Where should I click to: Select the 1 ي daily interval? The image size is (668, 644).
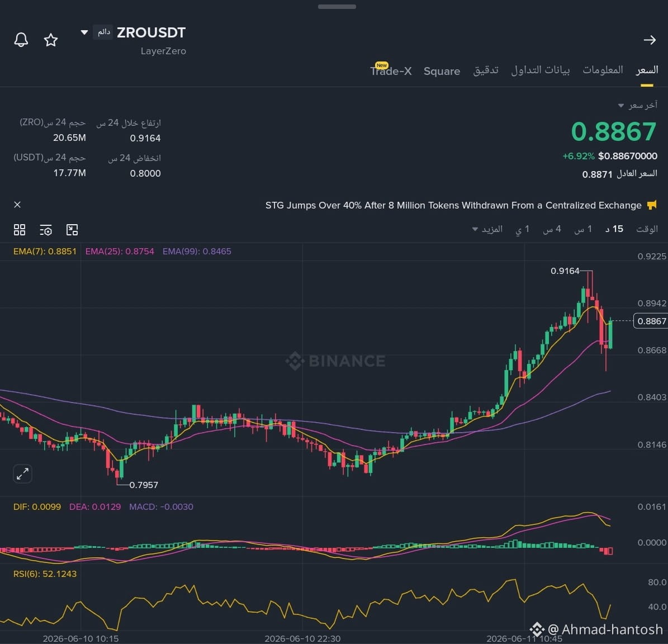click(x=522, y=229)
